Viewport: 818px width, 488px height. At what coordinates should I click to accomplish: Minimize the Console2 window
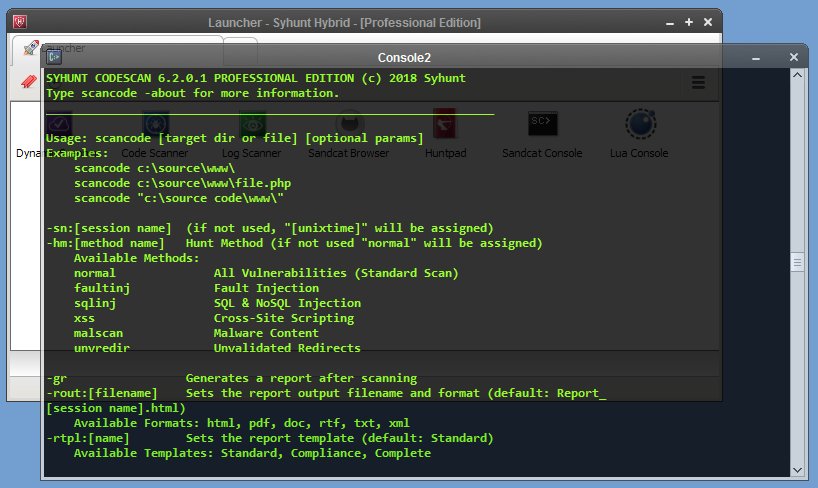click(x=755, y=58)
